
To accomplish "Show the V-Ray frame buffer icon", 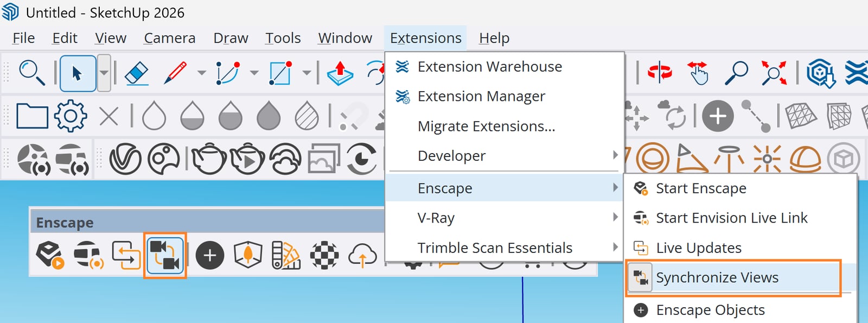I will 324,159.
